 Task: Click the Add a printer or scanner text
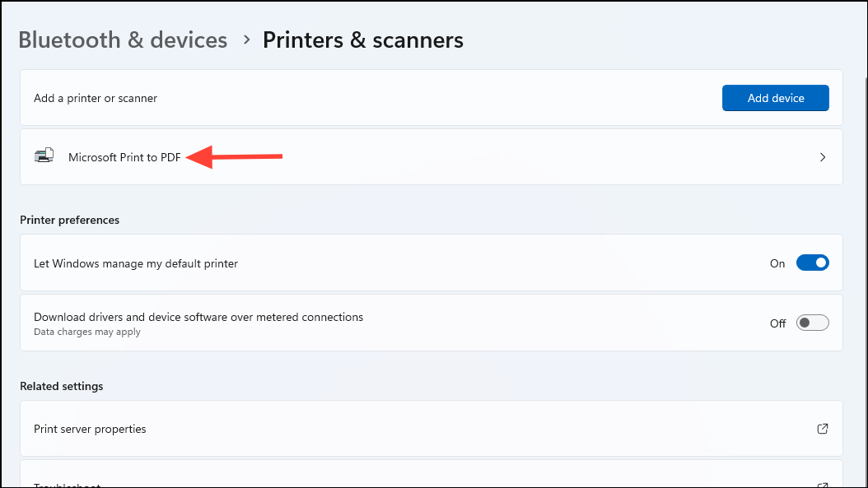point(96,98)
